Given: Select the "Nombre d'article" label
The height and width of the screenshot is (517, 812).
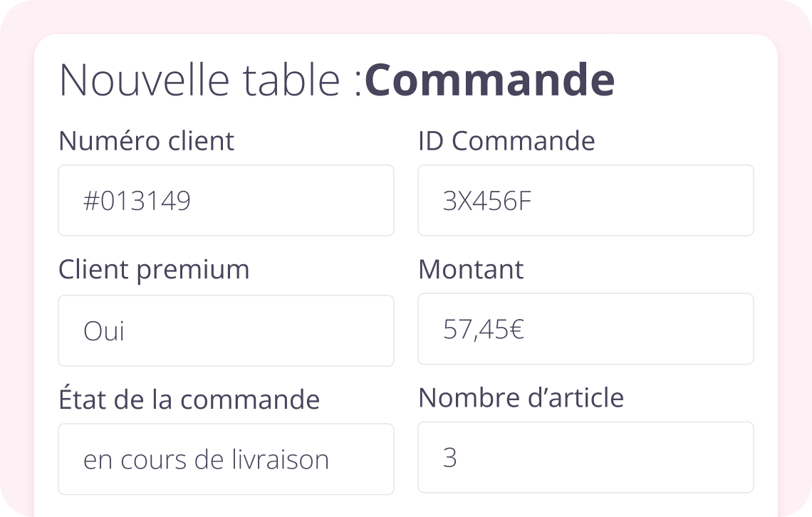Looking at the screenshot, I should pos(521,397).
